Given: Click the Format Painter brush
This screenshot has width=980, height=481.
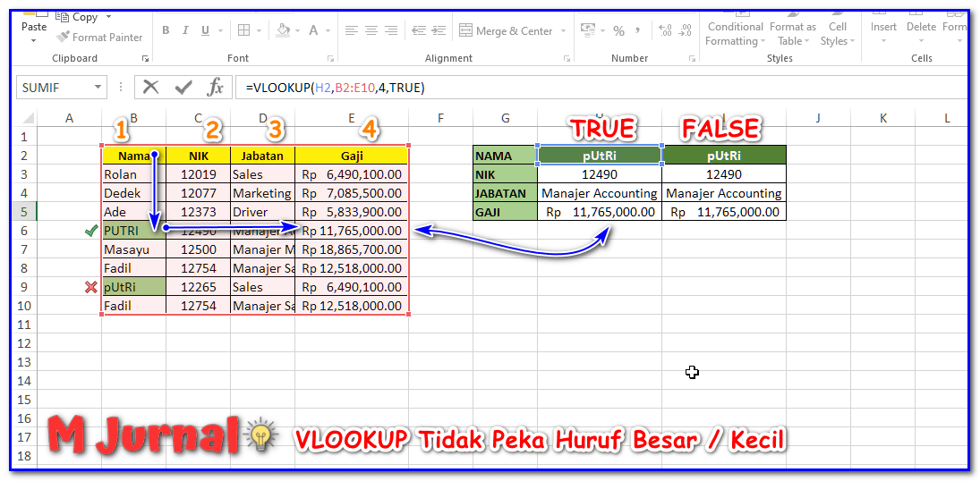Looking at the screenshot, I should pos(99,38).
